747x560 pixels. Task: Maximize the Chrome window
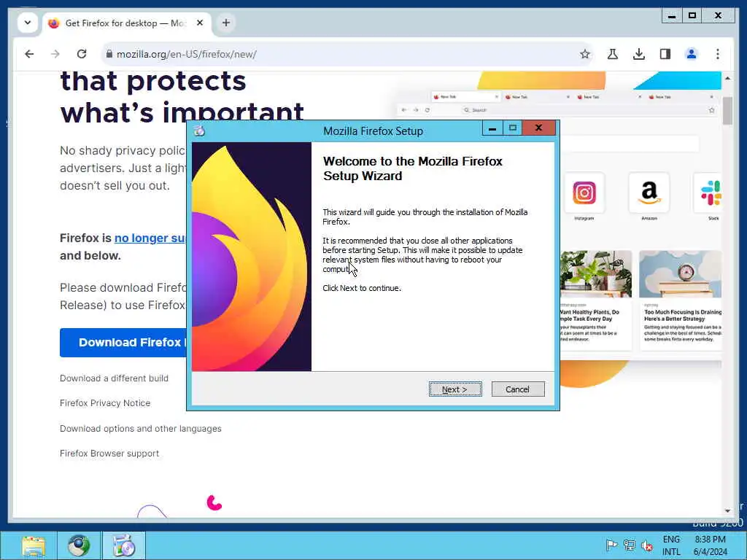tap(692, 16)
